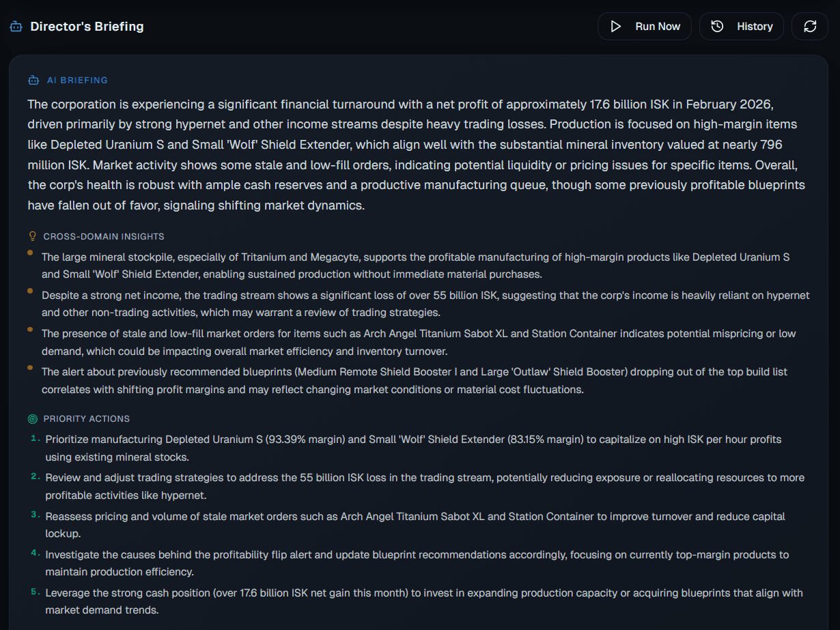Click the refresh icon in the top-right corner
The width and height of the screenshot is (840, 630).
(x=810, y=26)
